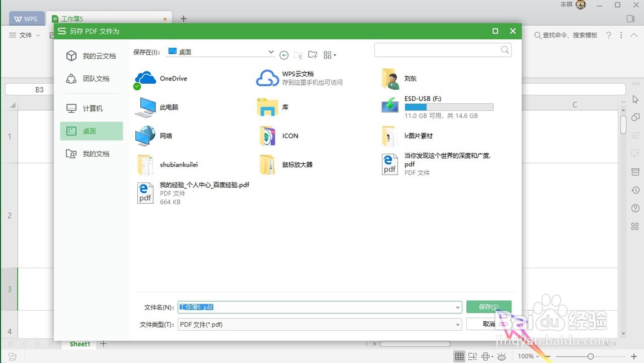
Task: Open 此电脑 in the file list
Action: point(157,107)
